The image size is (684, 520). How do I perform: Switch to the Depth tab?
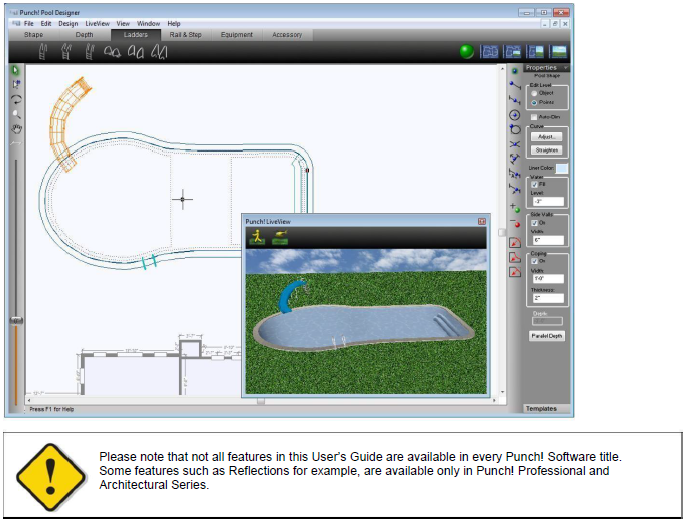coord(84,34)
